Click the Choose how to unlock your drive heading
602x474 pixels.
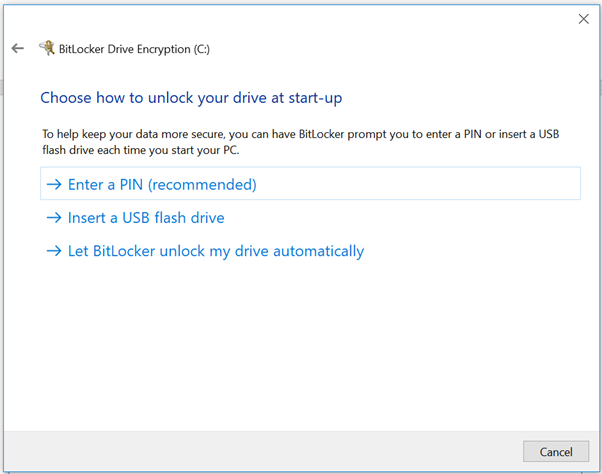191,98
